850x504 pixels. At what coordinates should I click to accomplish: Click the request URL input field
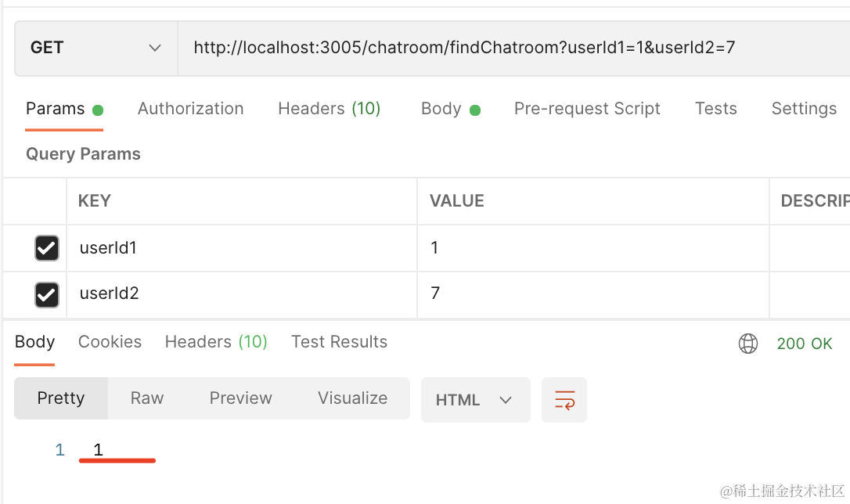(509, 48)
